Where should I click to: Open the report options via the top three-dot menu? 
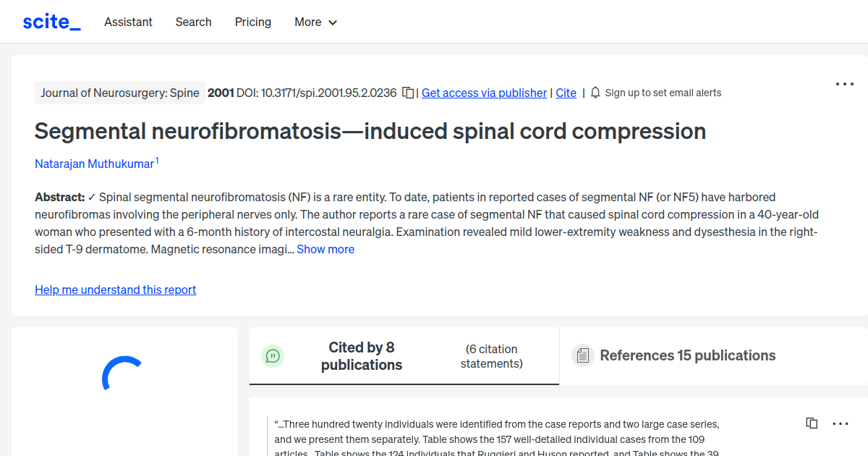tap(844, 84)
